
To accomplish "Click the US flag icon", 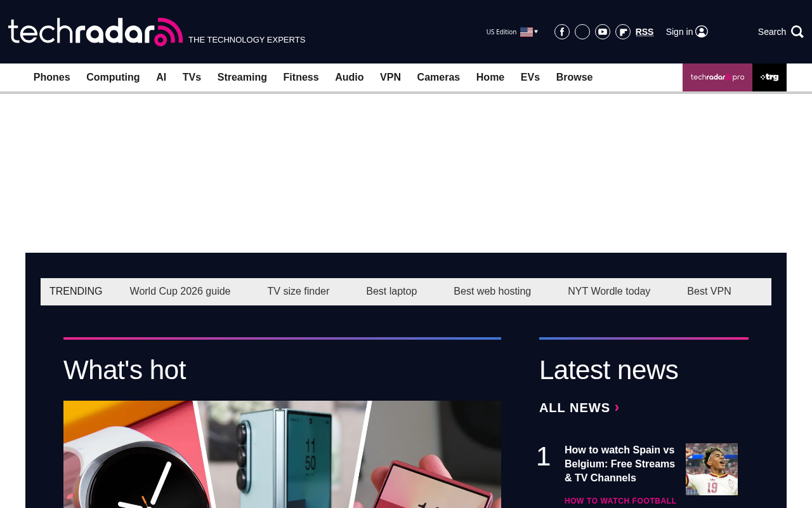I will point(527,32).
